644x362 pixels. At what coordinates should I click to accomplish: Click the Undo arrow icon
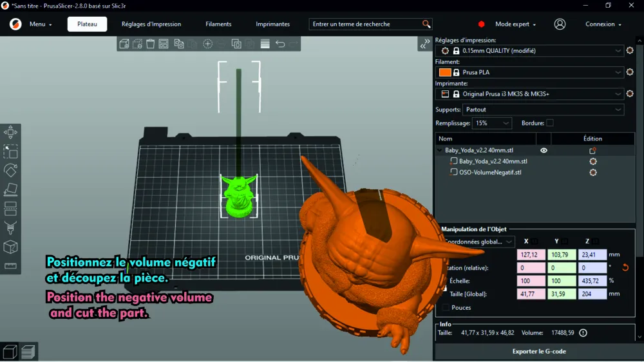(280, 44)
